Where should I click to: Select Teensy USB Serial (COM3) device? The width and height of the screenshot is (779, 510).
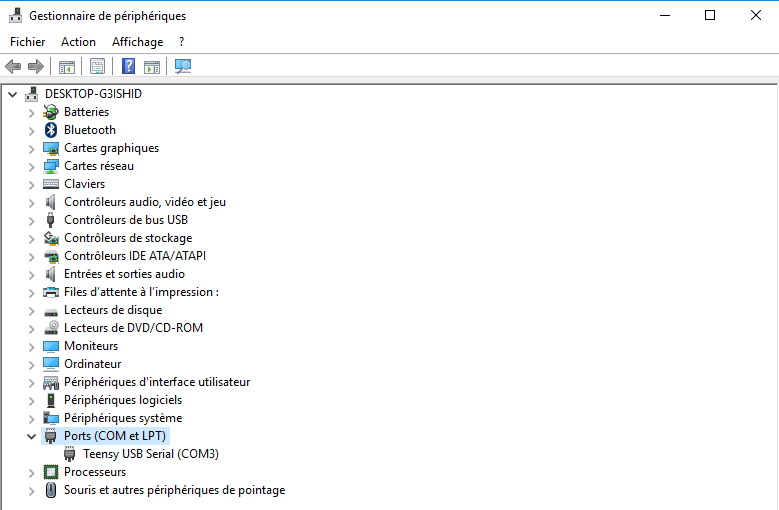coord(151,454)
